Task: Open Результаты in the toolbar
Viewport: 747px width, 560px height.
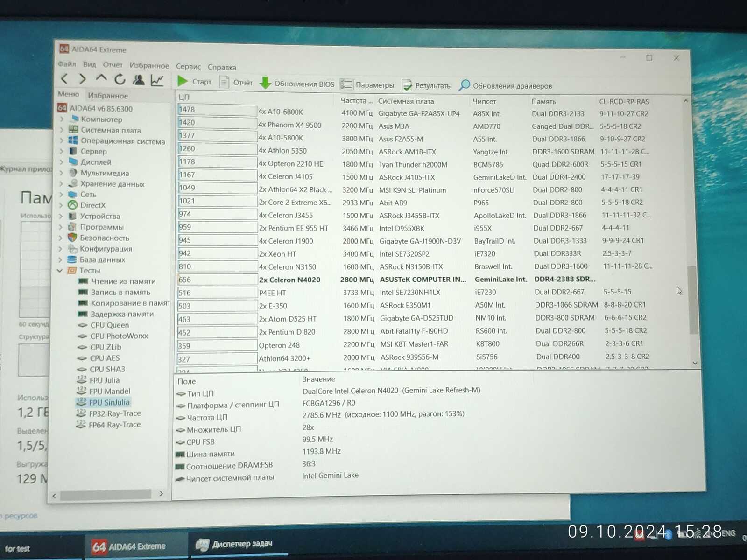Action: pos(427,85)
